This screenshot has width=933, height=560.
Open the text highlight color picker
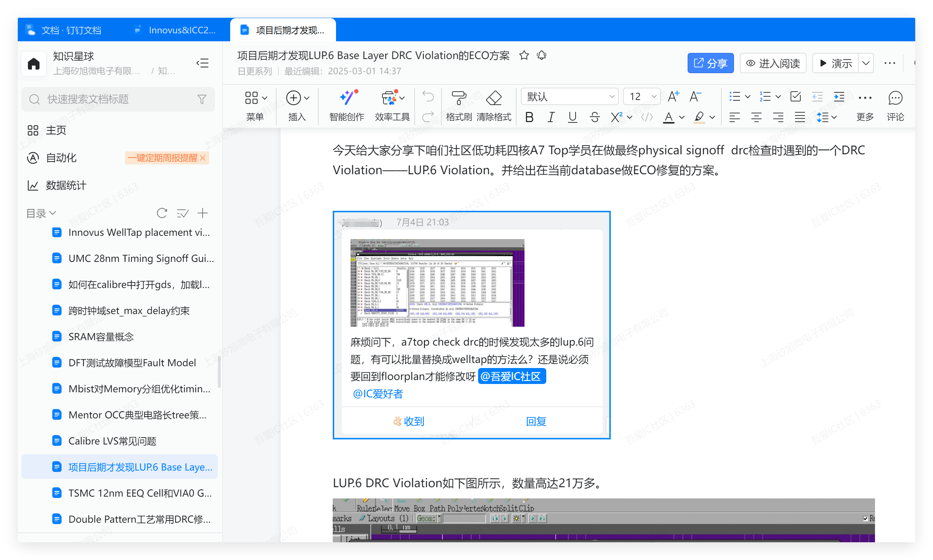click(712, 117)
